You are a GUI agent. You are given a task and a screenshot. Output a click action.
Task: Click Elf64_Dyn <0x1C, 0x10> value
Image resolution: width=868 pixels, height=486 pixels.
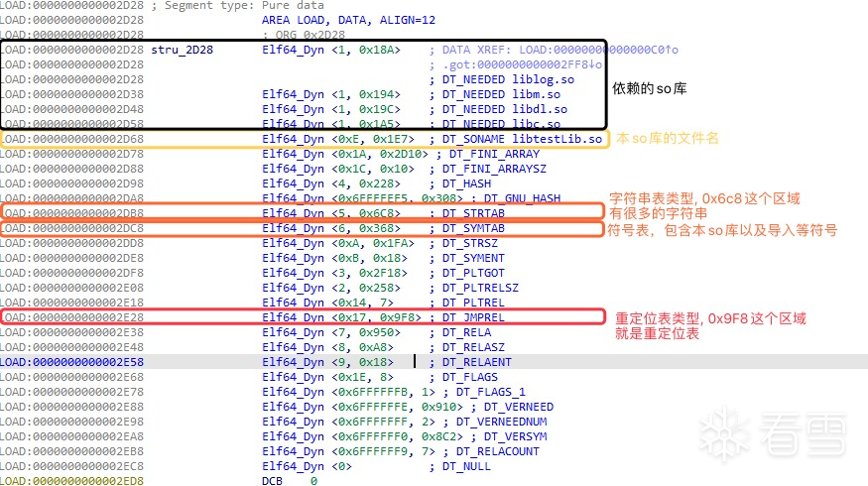(x=338, y=169)
